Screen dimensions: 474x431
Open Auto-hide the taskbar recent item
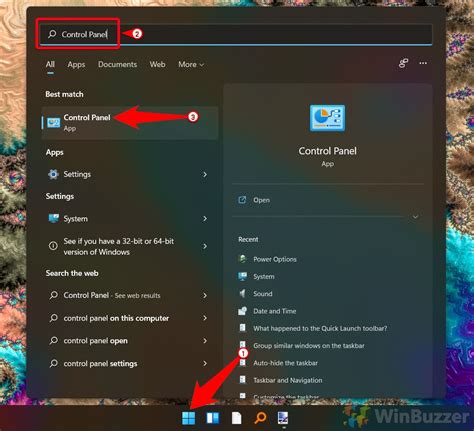click(x=285, y=363)
